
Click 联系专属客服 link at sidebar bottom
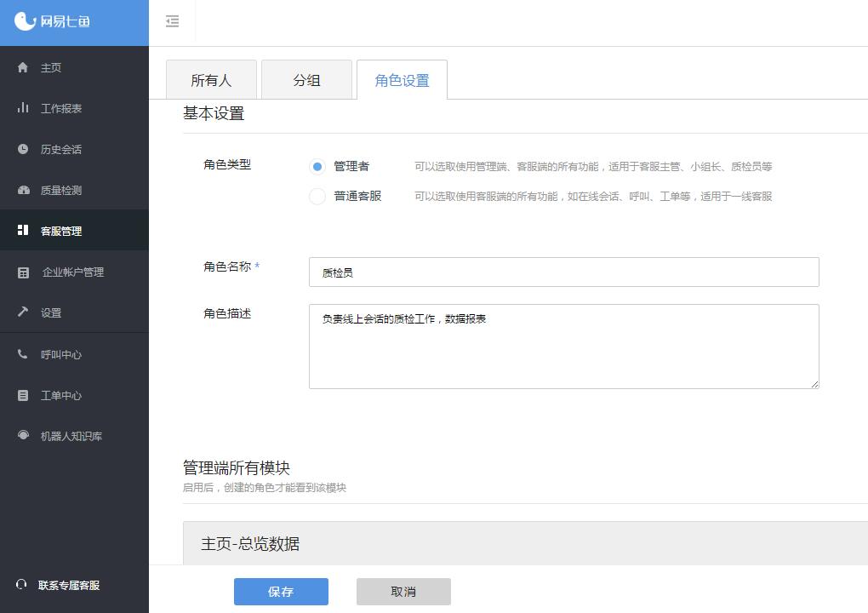69,585
